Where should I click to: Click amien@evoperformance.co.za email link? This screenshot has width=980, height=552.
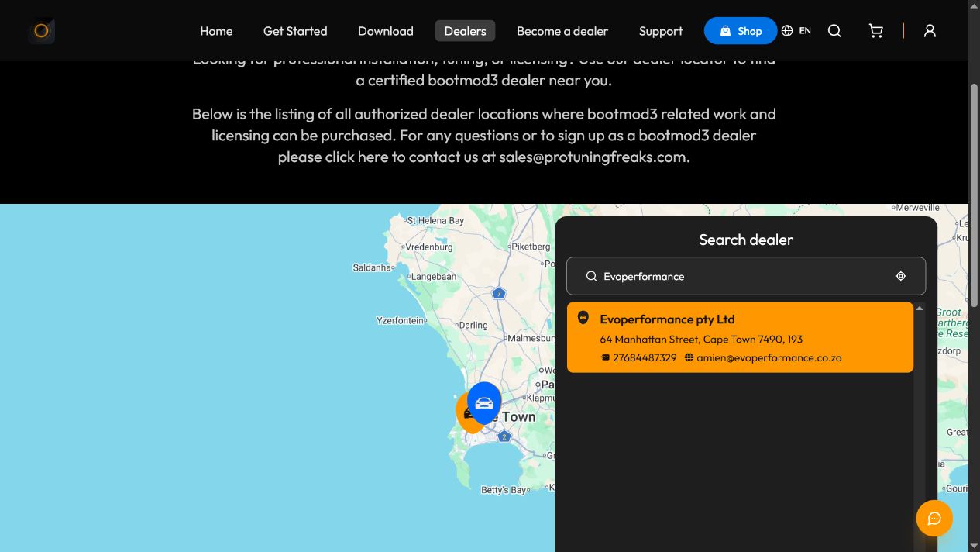click(x=769, y=357)
